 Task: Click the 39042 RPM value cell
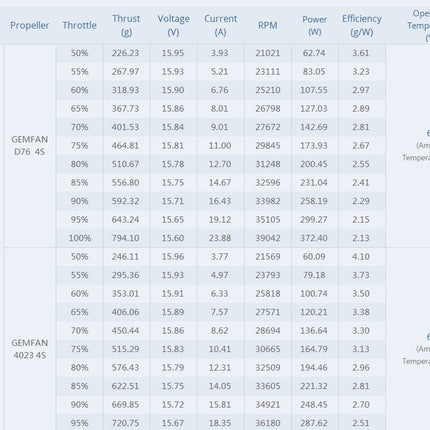(x=268, y=238)
